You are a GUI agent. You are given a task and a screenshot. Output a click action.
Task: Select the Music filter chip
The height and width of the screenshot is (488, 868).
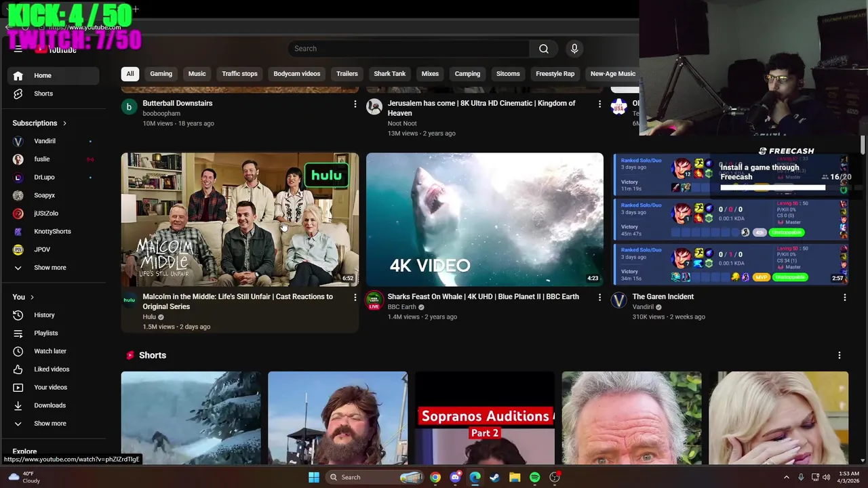(x=197, y=74)
